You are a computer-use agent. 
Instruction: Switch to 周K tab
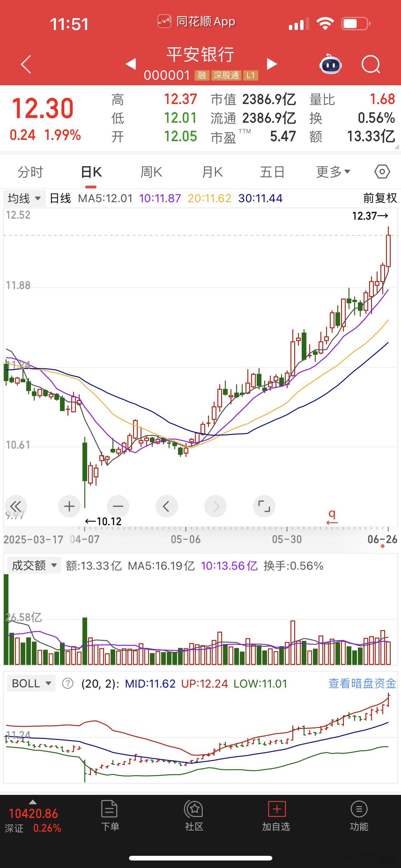tap(151, 172)
